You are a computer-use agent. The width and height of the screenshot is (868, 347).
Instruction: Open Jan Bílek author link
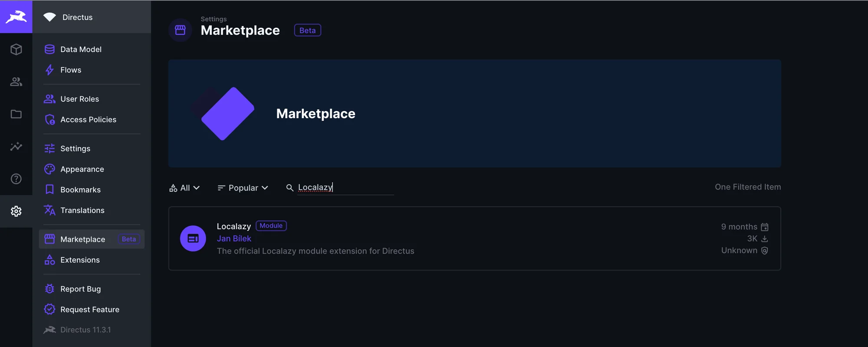click(x=234, y=238)
